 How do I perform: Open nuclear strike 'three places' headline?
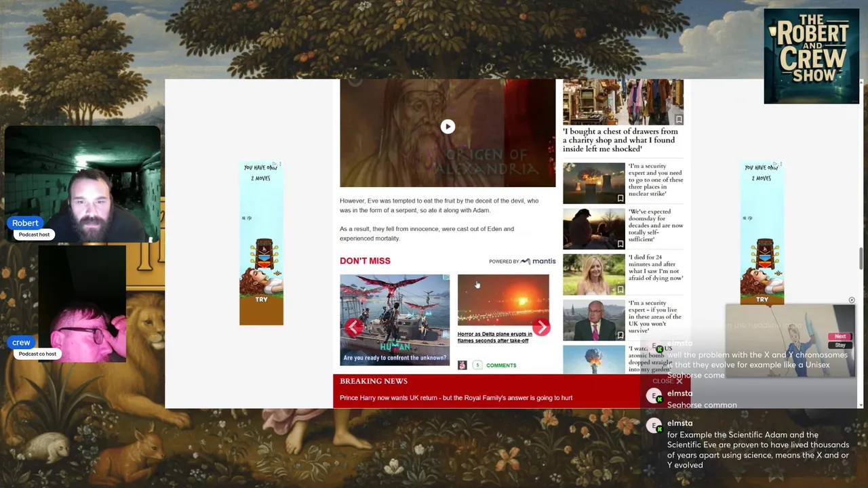coord(656,180)
